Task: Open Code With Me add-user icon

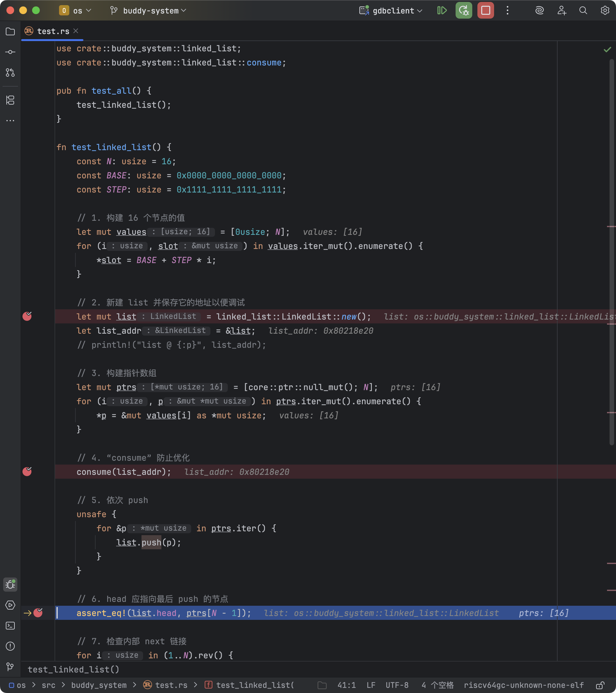Action: tap(561, 11)
